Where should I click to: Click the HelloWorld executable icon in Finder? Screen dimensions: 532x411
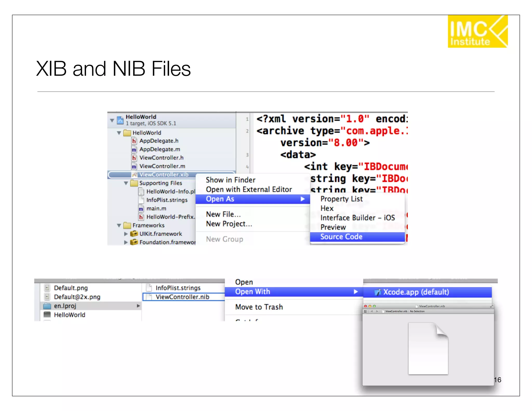(47, 315)
